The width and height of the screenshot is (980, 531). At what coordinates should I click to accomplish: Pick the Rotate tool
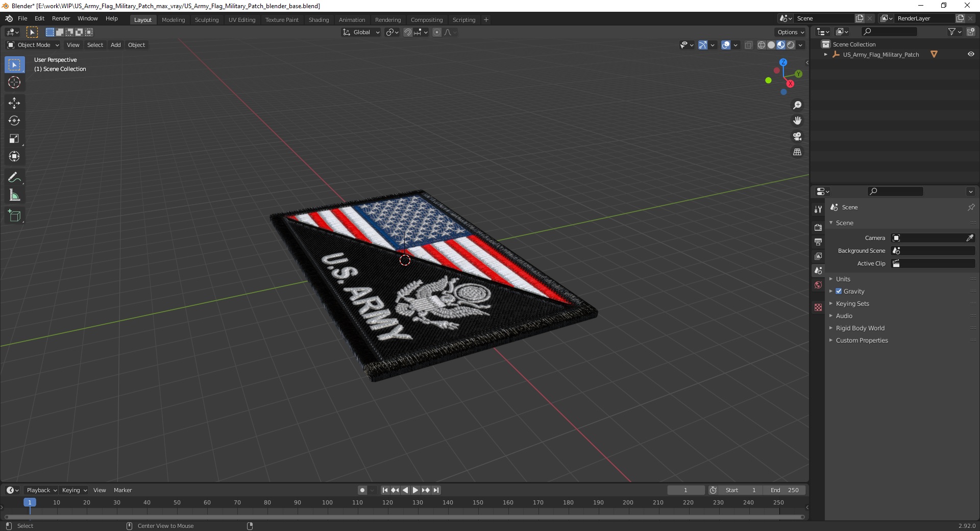point(14,121)
